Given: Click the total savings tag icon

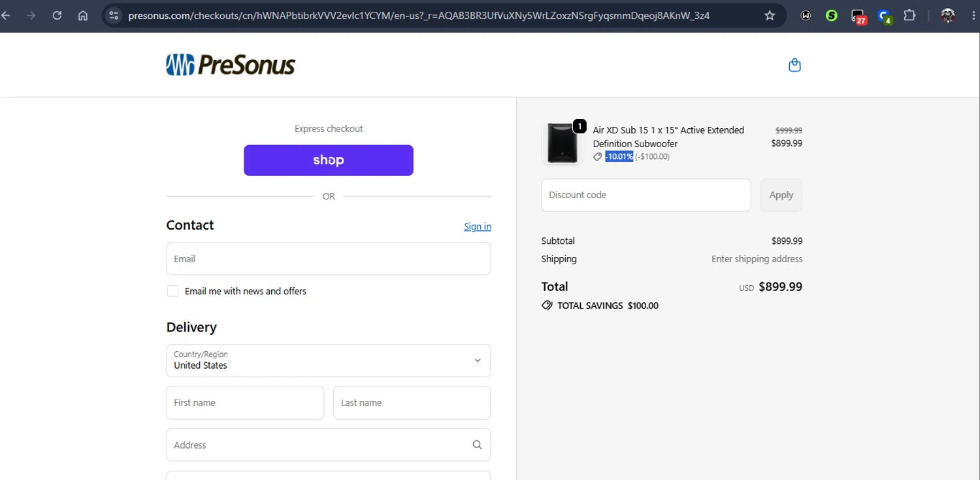Looking at the screenshot, I should click(547, 305).
